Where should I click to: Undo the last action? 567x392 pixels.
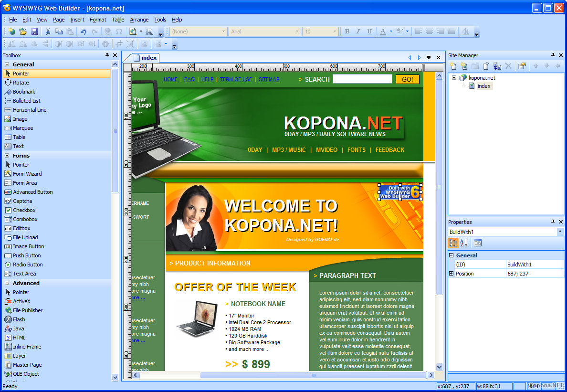tap(84, 32)
